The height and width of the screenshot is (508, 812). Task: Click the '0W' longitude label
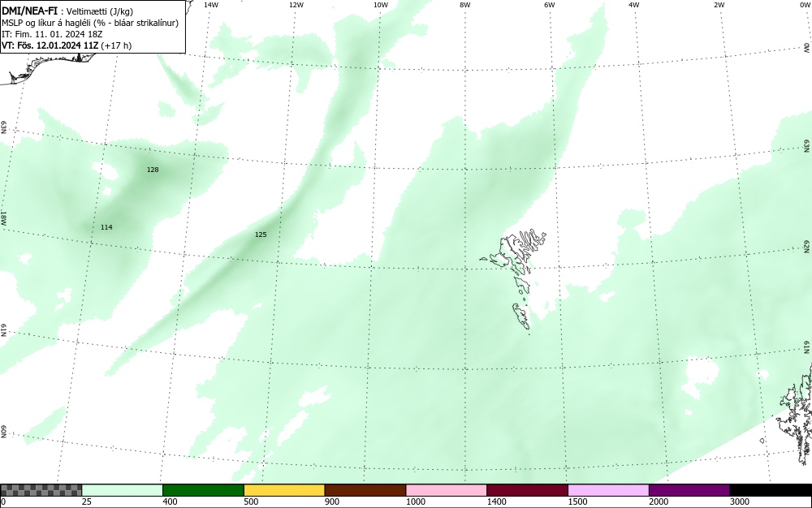[804, 5]
